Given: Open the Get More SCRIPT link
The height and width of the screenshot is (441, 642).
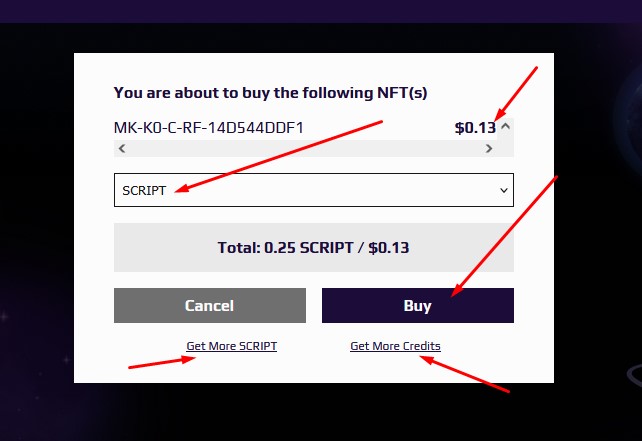Looking at the screenshot, I should coord(232,346).
